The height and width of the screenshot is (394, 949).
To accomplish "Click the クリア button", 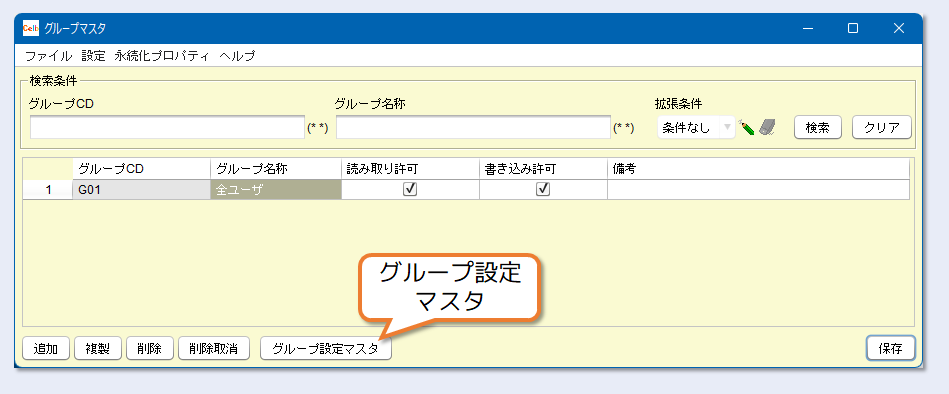I will tap(881, 128).
